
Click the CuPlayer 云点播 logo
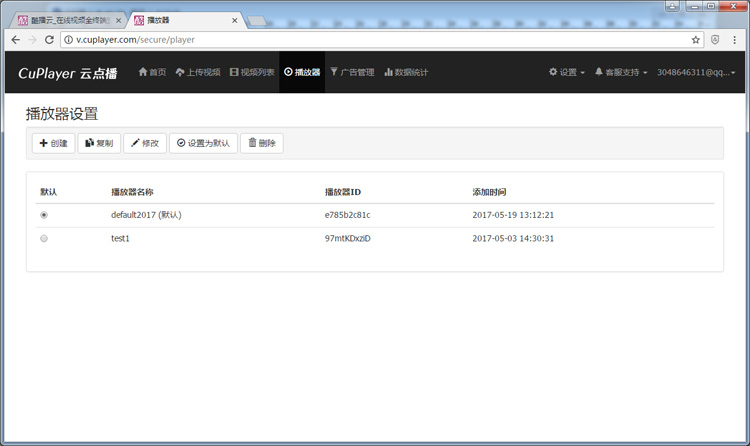(67, 73)
